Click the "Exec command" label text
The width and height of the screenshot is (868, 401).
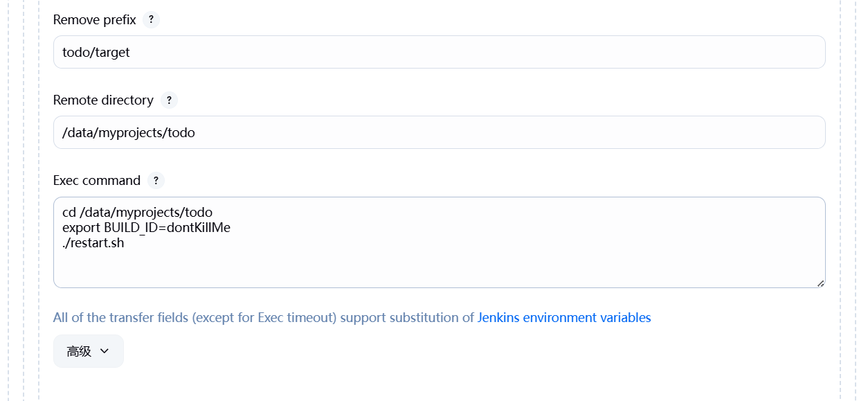point(97,181)
